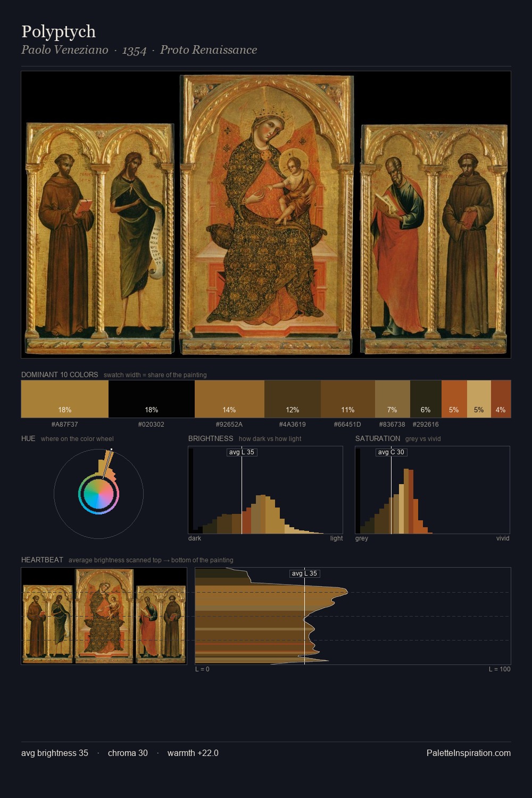Click hex code #92652A text
This screenshot has width=532, height=798.
tap(229, 425)
